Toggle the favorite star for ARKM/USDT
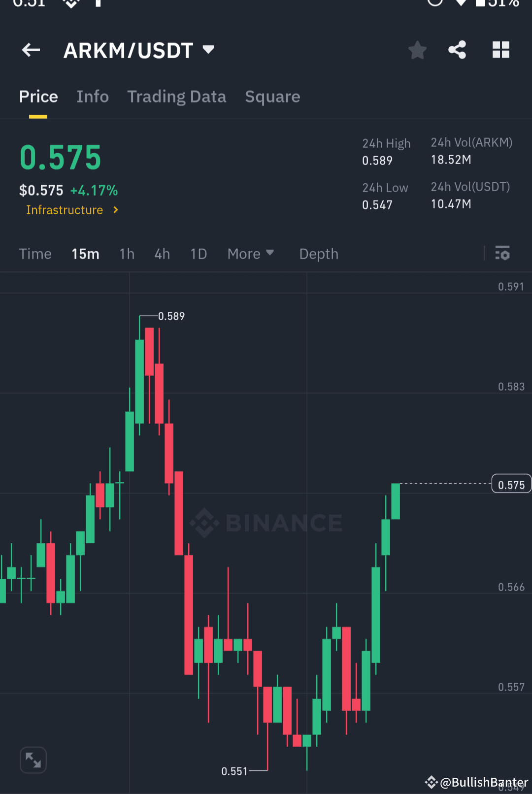Viewport: 532px width, 794px height. [417, 50]
